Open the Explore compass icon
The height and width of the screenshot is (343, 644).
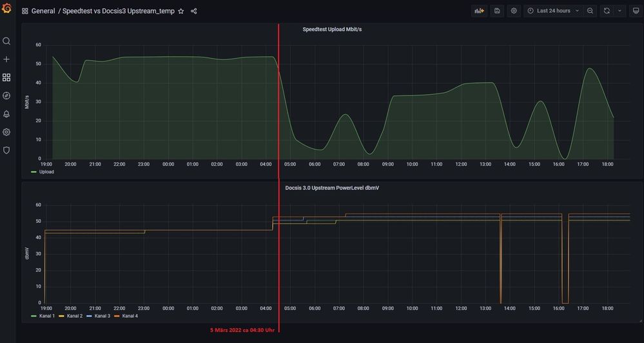click(6, 95)
